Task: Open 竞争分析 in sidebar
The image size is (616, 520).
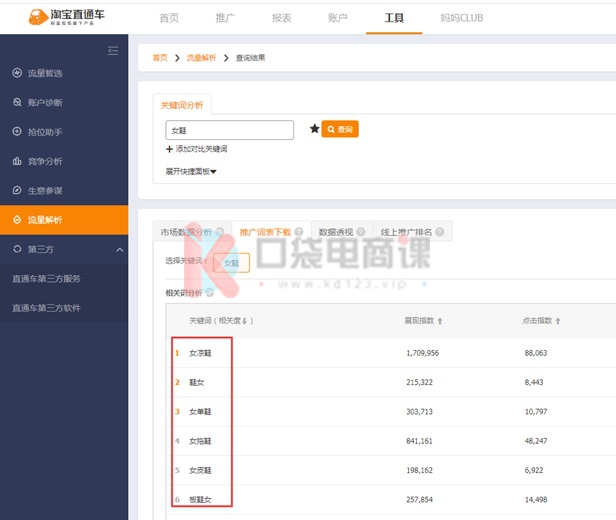Action: pyautogui.click(x=45, y=161)
